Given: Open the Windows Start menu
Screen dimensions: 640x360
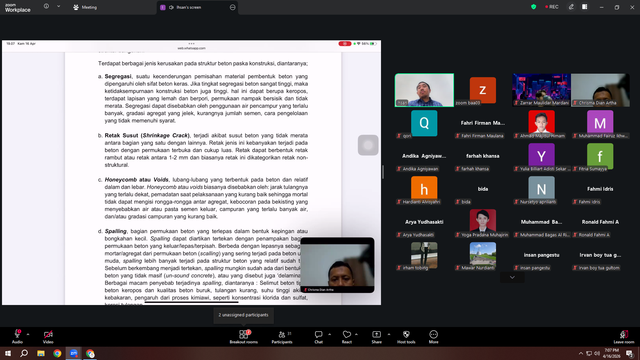Looking at the screenshot, I should [8, 353].
